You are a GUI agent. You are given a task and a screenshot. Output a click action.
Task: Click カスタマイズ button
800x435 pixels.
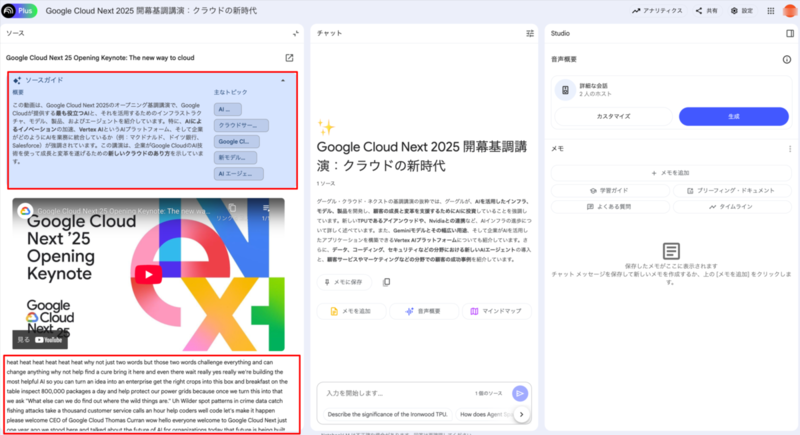pyautogui.click(x=613, y=116)
